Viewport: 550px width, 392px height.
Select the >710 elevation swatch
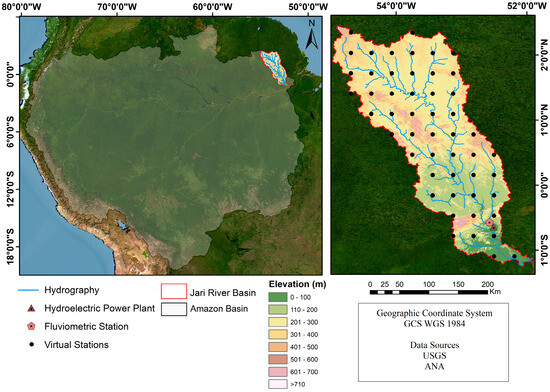278,384
